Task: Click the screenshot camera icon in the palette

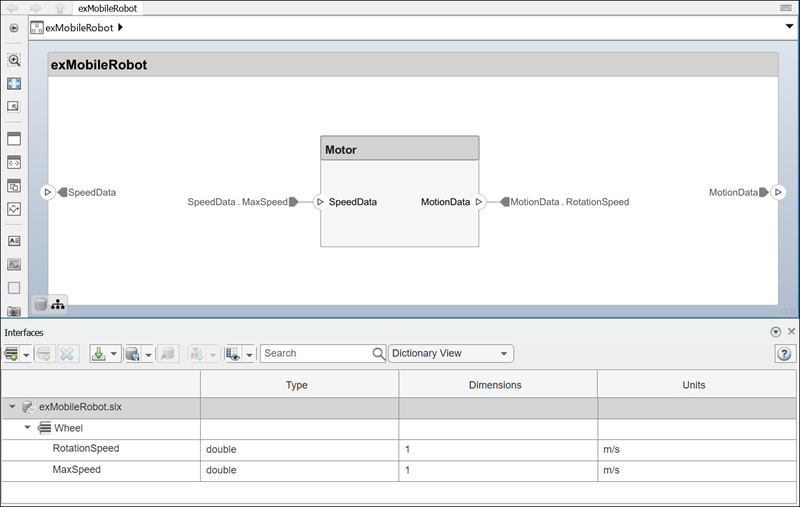Action: tap(14, 311)
